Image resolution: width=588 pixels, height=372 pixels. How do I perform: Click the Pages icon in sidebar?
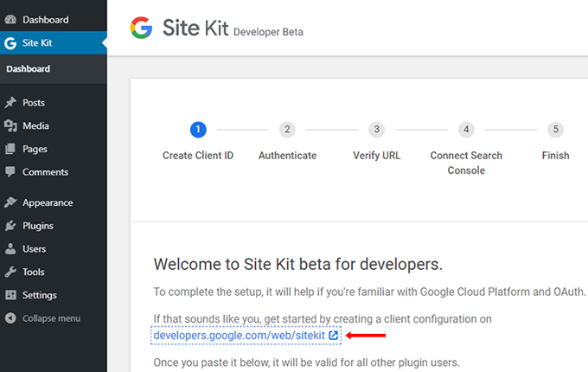click(x=10, y=149)
